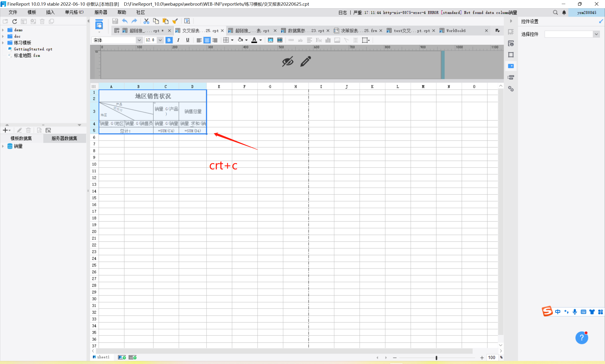
Task: Click the preview template icon
Action: coord(99,24)
